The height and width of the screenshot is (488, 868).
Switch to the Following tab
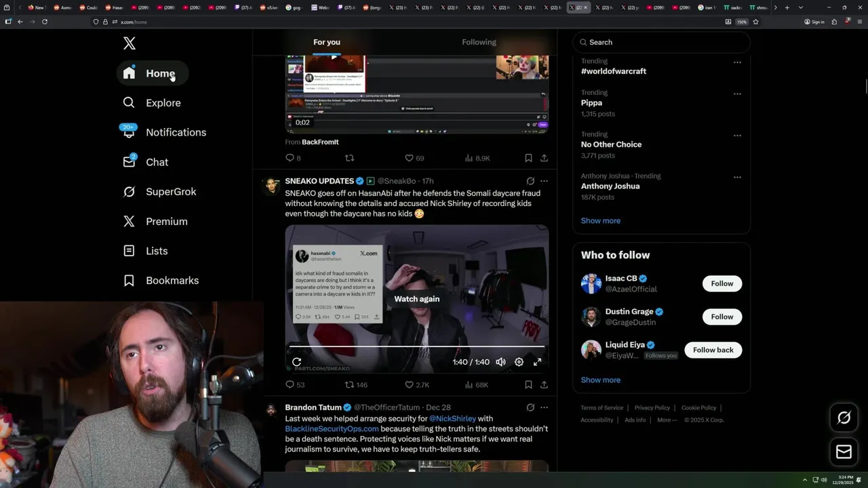479,42
